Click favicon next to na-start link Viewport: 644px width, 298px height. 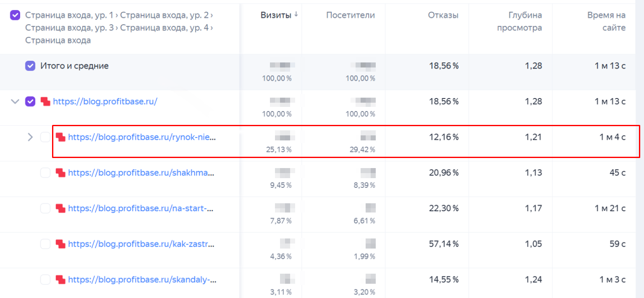60,208
